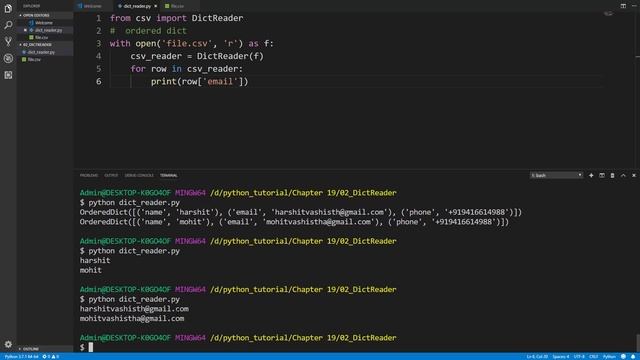The image size is (640, 360).
Task: Click 'email' key in print statement
Action: pos(220,81)
